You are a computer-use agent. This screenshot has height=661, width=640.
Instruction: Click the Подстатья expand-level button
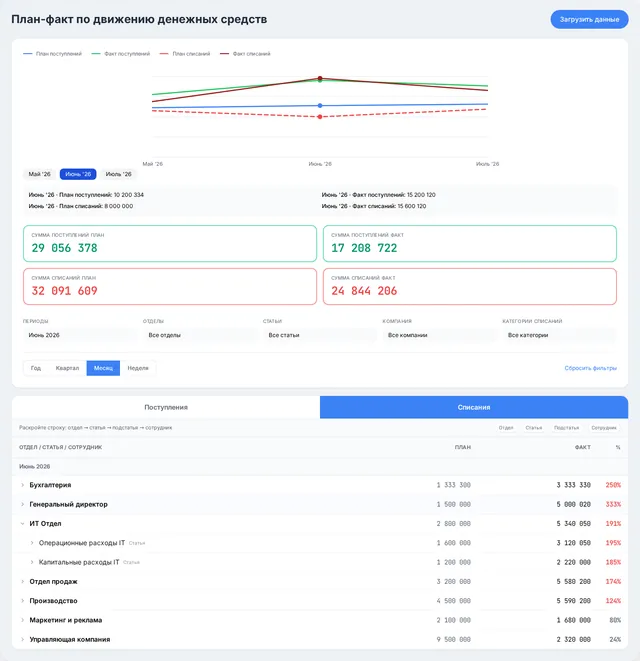pyautogui.click(x=566, y=428)
